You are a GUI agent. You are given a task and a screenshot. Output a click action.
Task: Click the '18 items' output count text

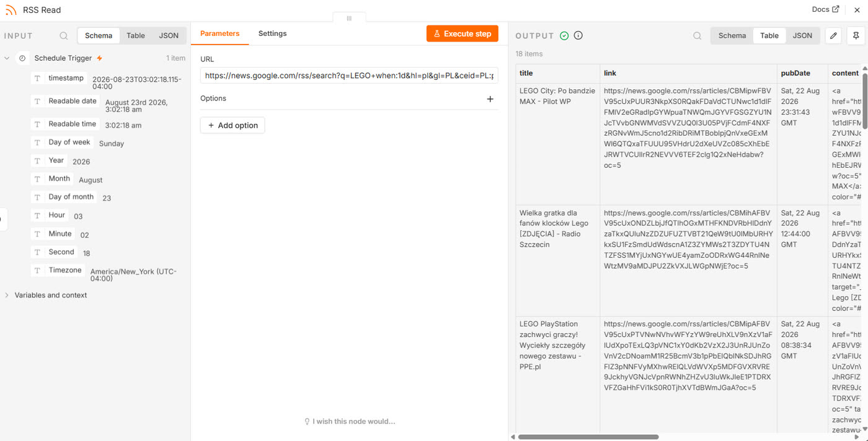[529, 54]
